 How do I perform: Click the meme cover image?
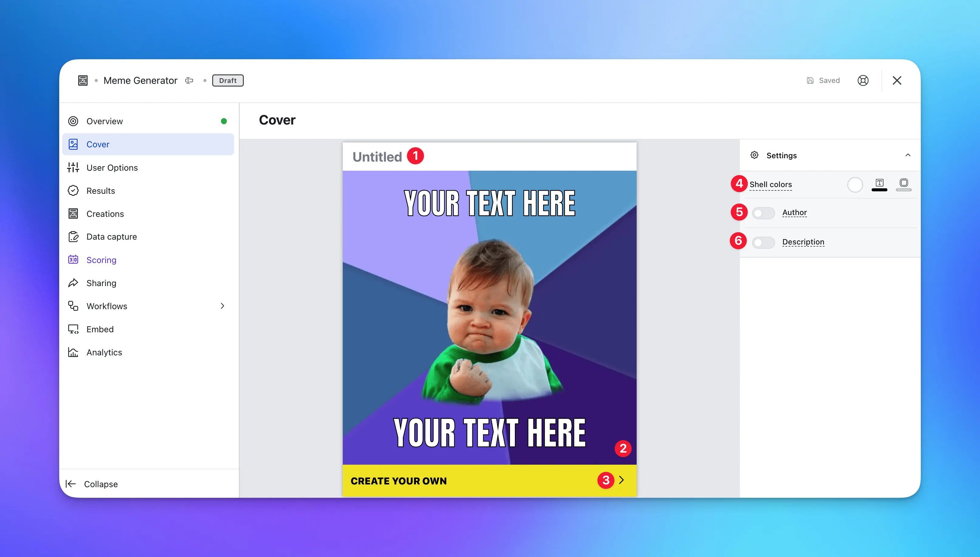tap(489, 317)
